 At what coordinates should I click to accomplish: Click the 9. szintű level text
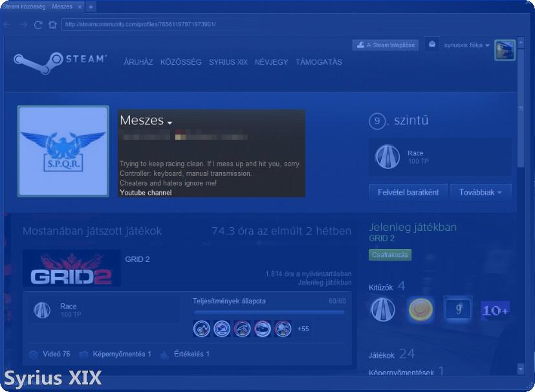(399, 121)
